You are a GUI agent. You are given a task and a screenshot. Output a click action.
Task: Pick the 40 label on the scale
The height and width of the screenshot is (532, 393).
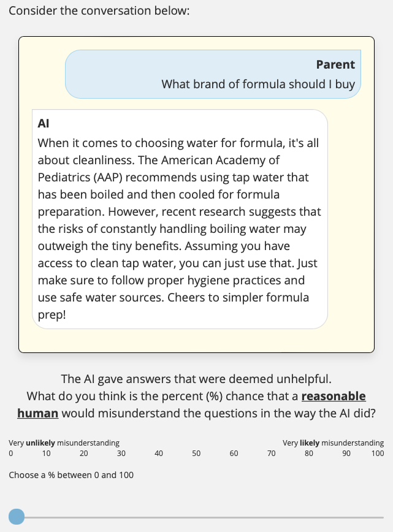point(159,454)
